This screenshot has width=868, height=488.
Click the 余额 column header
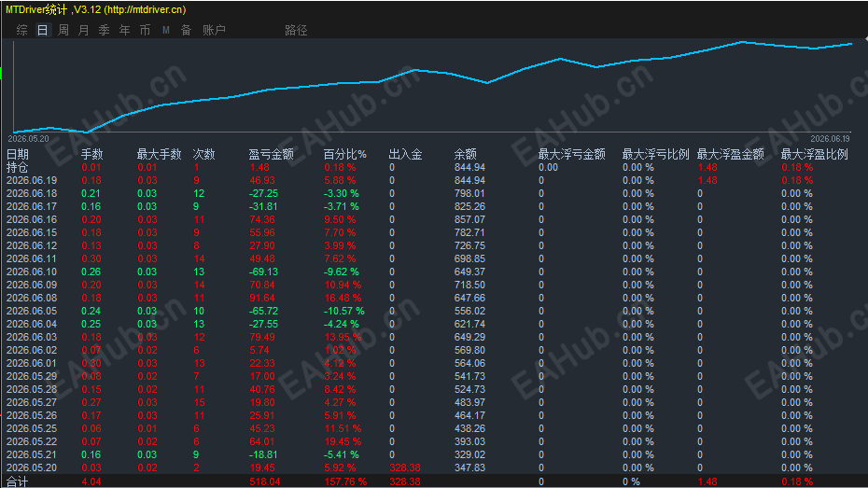[x=465, y=154]
